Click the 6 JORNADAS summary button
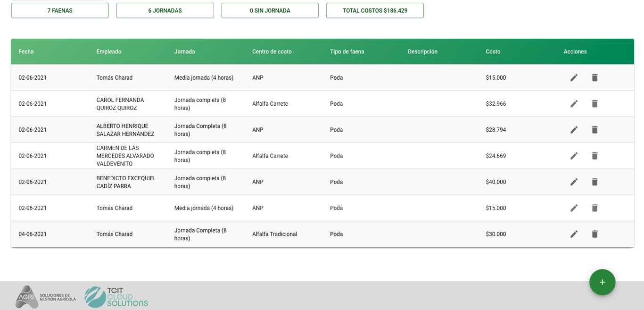The image size is (644, 310). coord(165,10)
